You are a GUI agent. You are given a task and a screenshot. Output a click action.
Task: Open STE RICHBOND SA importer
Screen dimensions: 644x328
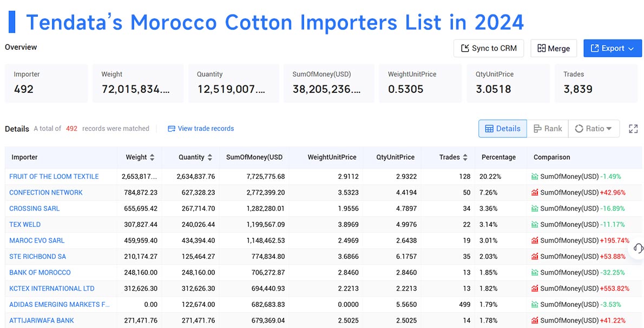(37, 256)
